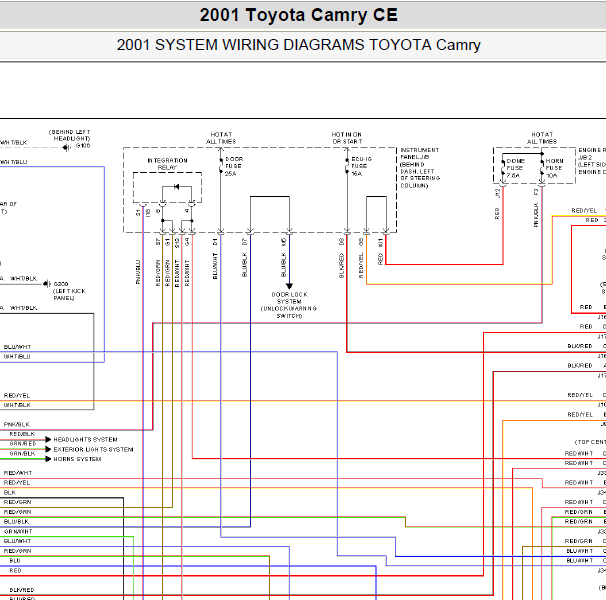Click the BLK wire label on left
The image size is (606, 600).
pos(10,492)
